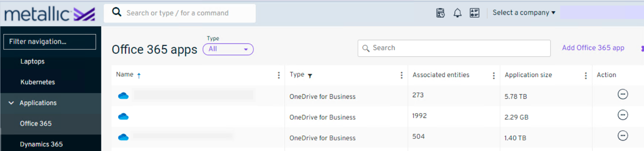Open the notifications bell
The image size is (644, 151).
point(457,13)
